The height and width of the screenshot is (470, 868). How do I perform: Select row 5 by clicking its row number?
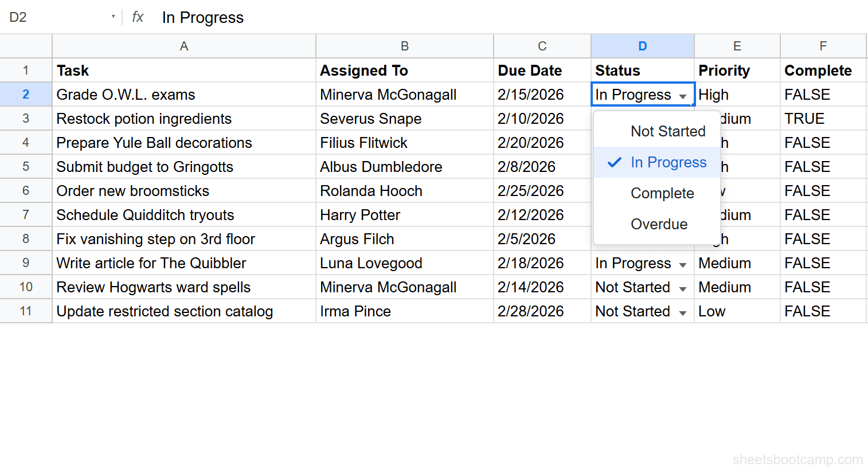tap(26, 167)
